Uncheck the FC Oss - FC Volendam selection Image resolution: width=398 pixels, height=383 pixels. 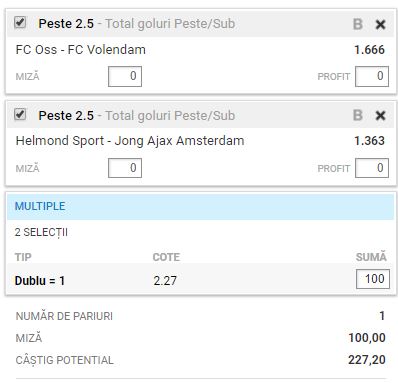pos(20,23)
